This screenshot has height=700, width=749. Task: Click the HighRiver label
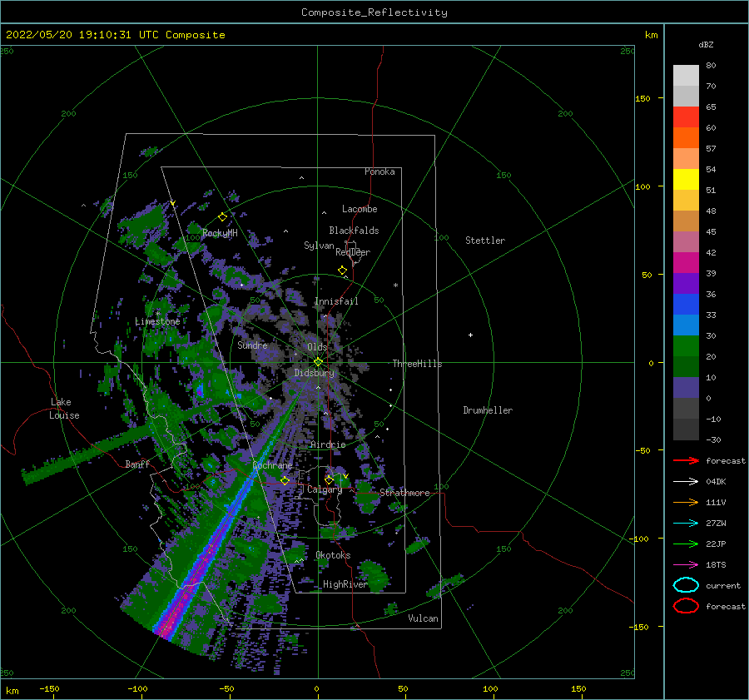[x=345, y=584]
